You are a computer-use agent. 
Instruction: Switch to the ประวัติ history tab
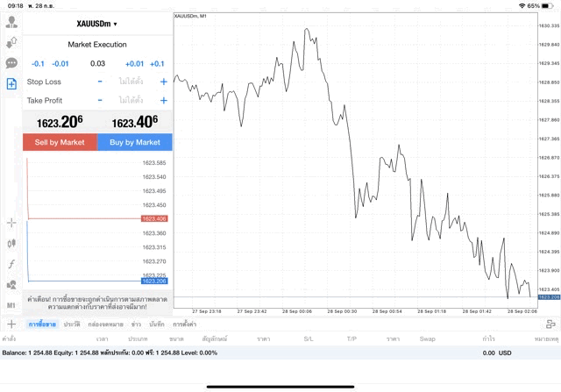72,324
